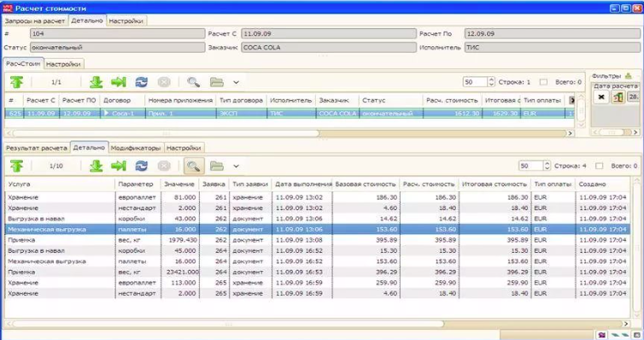The height and width of the screenshot is (340, 644).
Task: Open the Модификаторы tab
Action: 136,148
